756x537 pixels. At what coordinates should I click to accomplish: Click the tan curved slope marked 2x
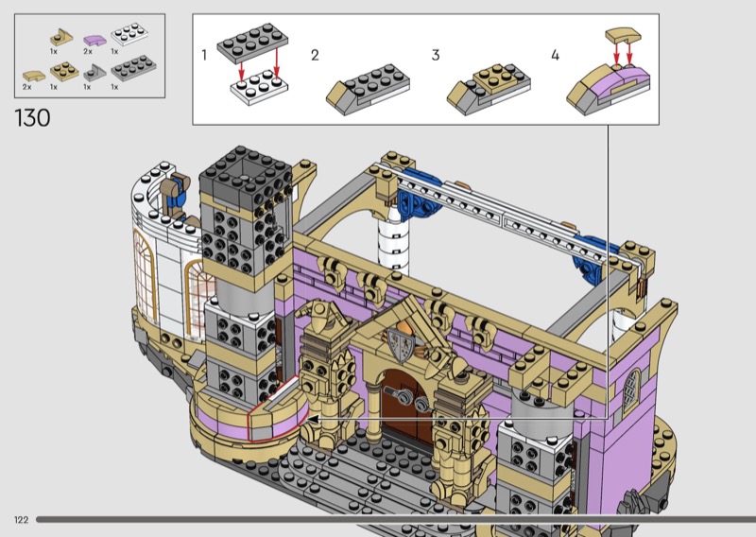coord(32,74)
